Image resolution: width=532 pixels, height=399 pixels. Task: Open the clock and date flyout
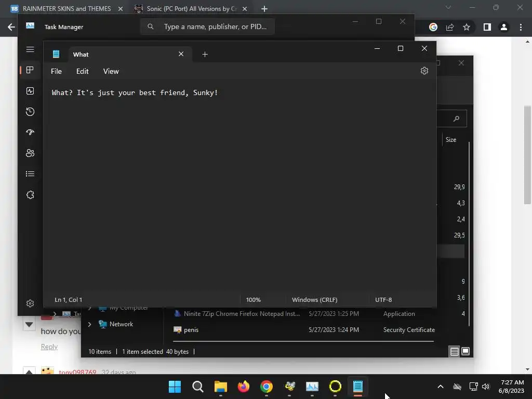click(511, 387)
